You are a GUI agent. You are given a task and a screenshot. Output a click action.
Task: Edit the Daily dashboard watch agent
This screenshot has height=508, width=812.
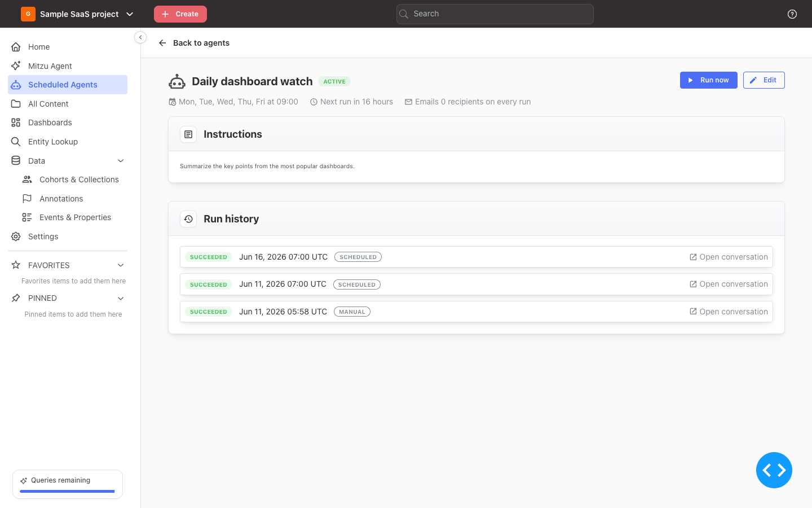(x=764, y=80)
